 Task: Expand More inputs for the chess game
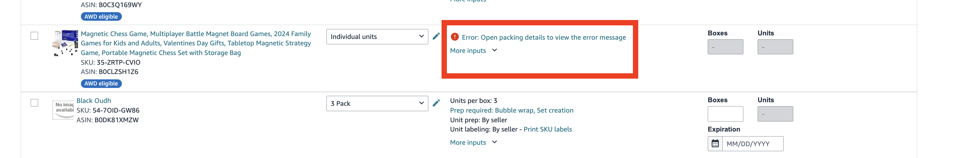point(473,50)
